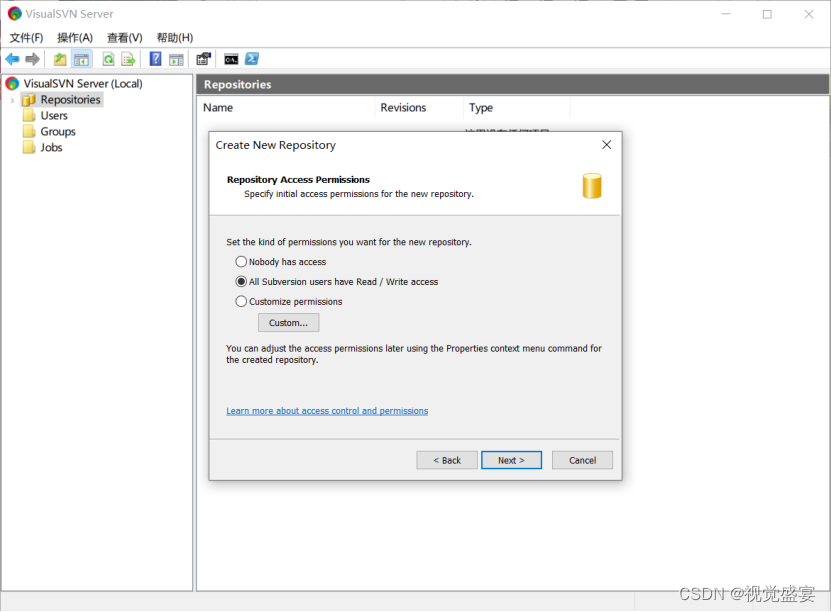The width and height of the screenshot is (831, 612).
Task: Open the 文件(F) menu
Action: coord(26,38)
